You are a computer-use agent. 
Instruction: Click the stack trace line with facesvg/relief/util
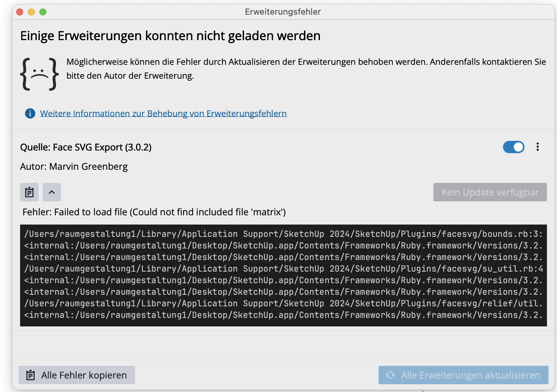tap(283, 304)
